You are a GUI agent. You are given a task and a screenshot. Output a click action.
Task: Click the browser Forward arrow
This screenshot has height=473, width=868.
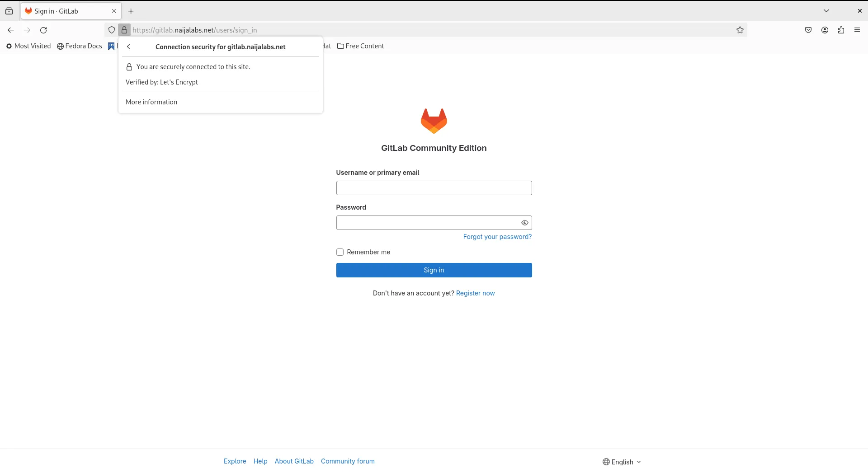point(27,30)
